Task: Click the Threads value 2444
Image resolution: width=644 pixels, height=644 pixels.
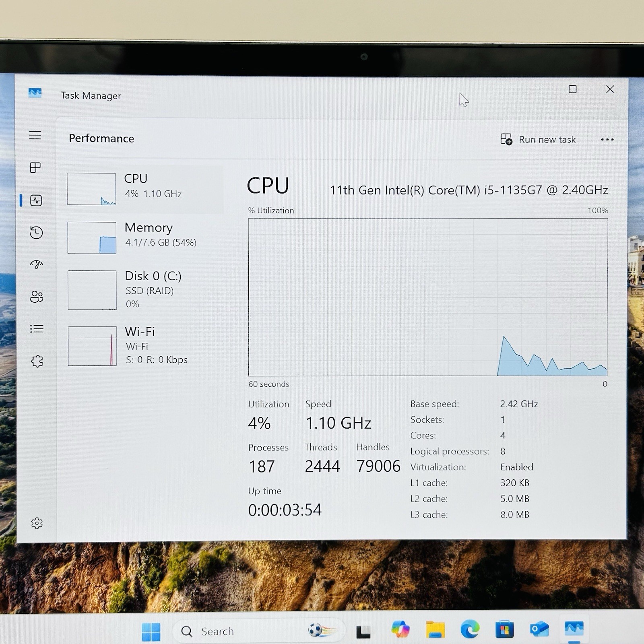Action: [x=322, y=466]
